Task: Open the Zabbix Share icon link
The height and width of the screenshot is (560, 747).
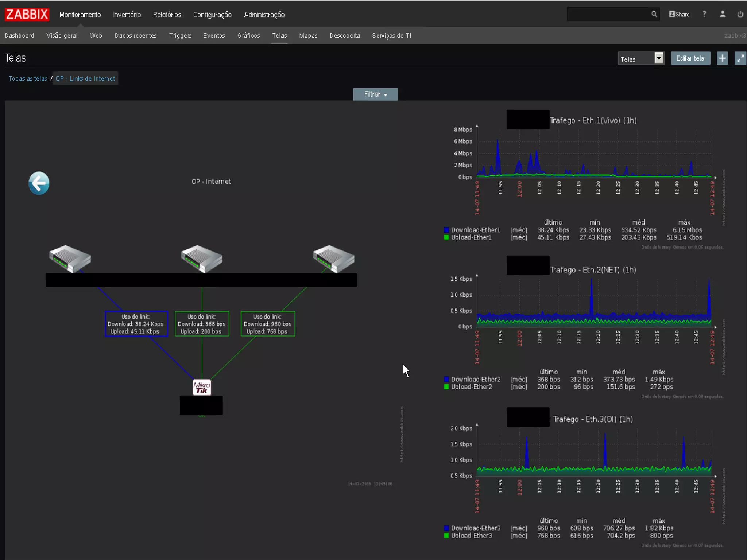Action: [x=679, y=14]
